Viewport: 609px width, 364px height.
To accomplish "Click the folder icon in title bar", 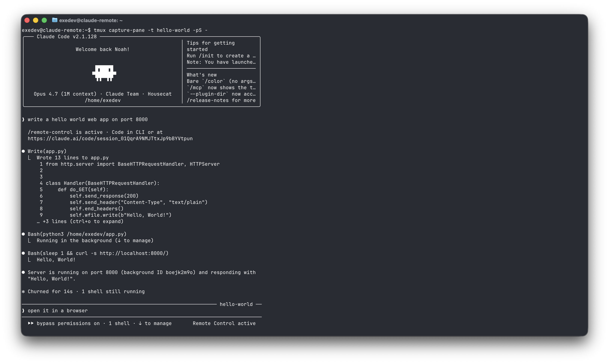I will pyautogui.click(x=55, y=20).
